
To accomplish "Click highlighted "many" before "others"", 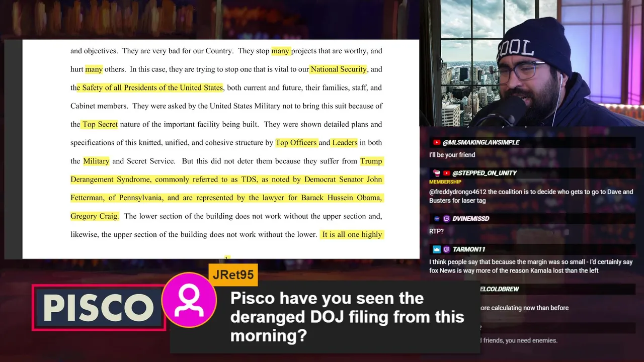I will pyautogui.click(x=94, y=69).
